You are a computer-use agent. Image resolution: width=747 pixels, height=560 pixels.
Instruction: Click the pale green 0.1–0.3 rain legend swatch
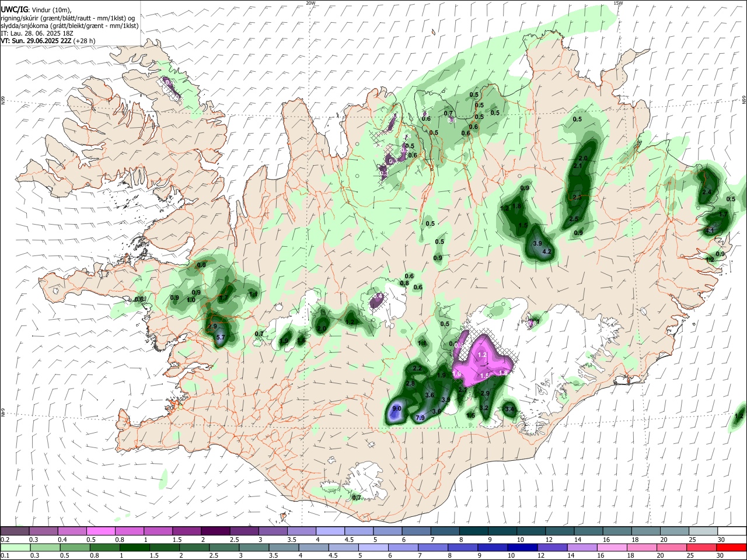(15, 547)
